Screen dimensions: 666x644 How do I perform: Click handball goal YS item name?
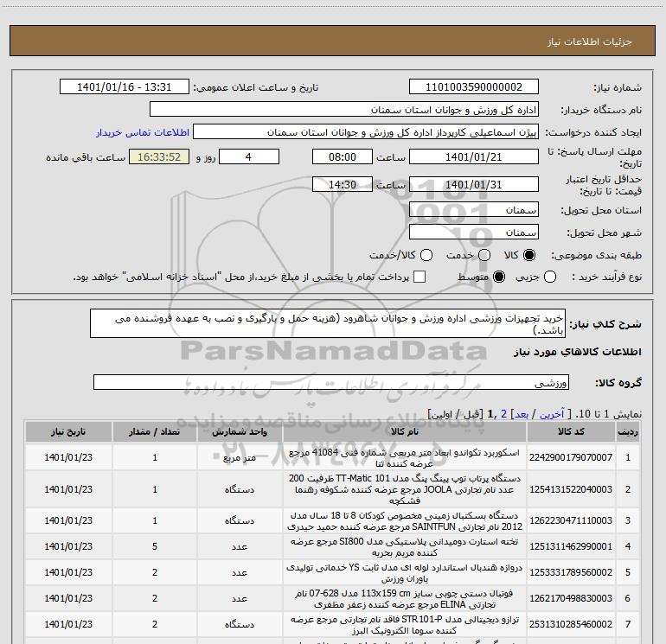[405, 572]
